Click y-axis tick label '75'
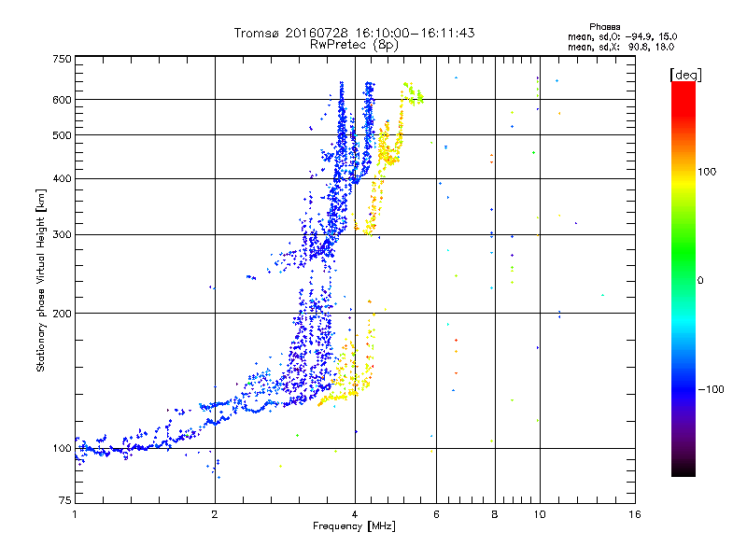Image resolution: width=747 pixels, height=560 pixels. click(65, 500)
